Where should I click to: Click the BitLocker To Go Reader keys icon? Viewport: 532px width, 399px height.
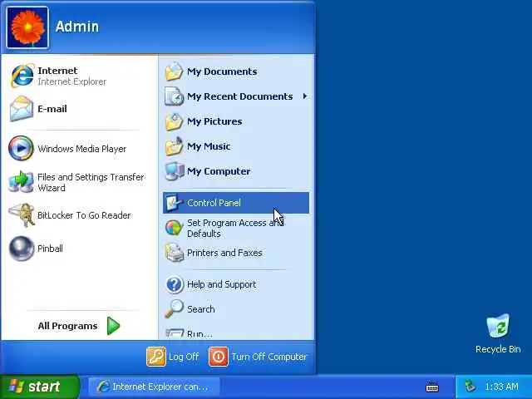point(22,215)
